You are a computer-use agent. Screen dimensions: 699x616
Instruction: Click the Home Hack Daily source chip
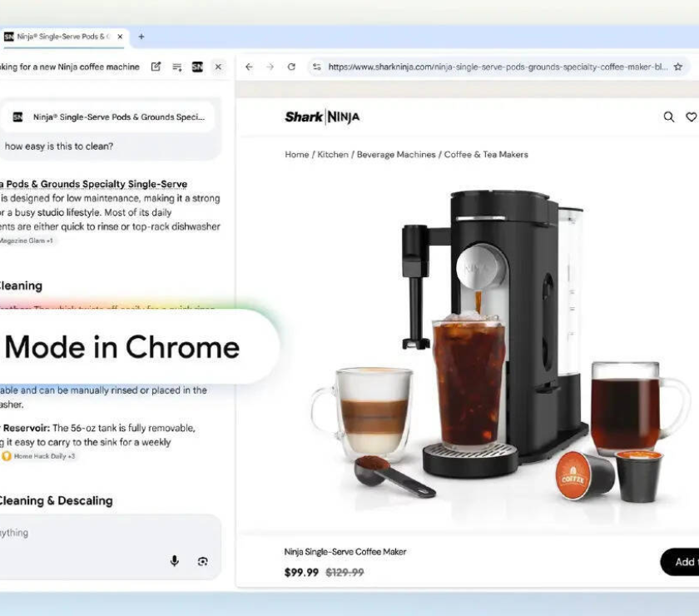pos(40,456)
